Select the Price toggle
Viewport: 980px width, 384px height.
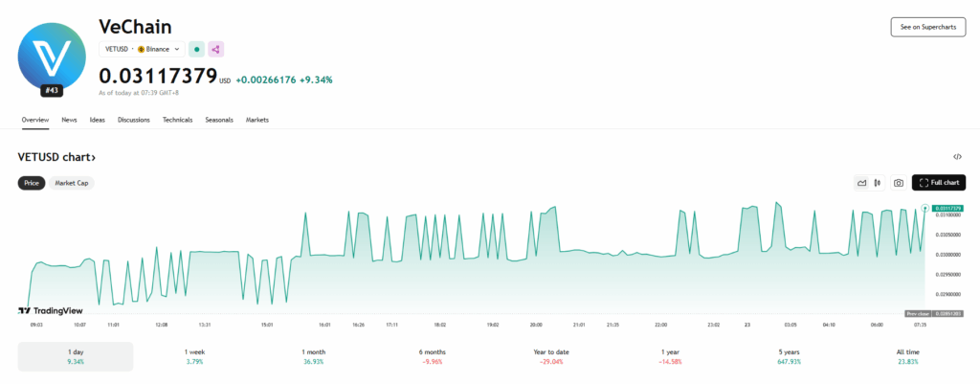[32, 183]
